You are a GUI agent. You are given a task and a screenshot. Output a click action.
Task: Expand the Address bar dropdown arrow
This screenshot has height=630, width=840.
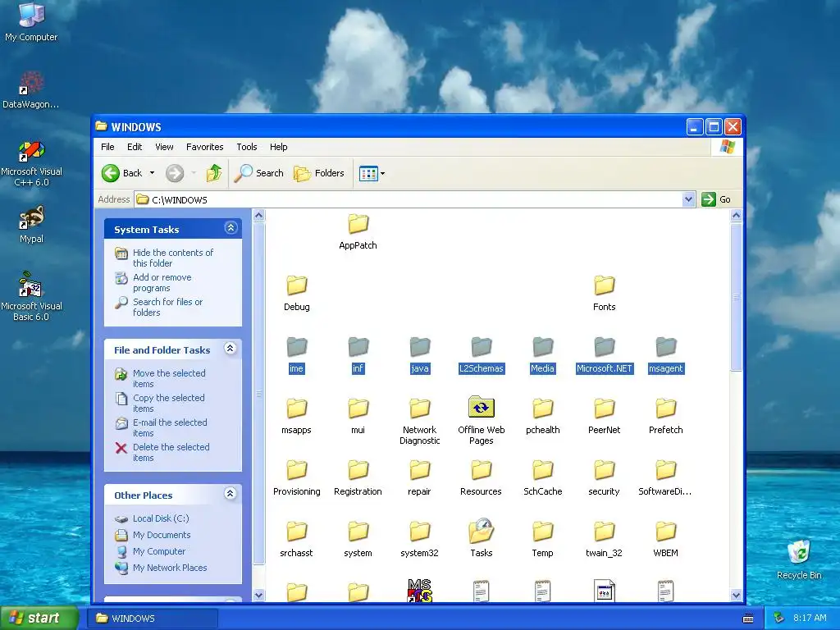point(688,199)
